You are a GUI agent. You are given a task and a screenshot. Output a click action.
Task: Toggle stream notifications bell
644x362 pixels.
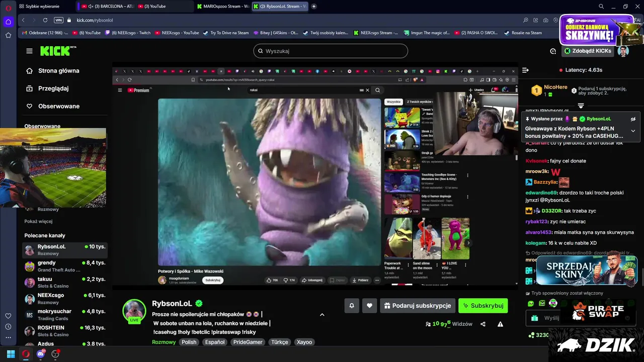[352, 305]
